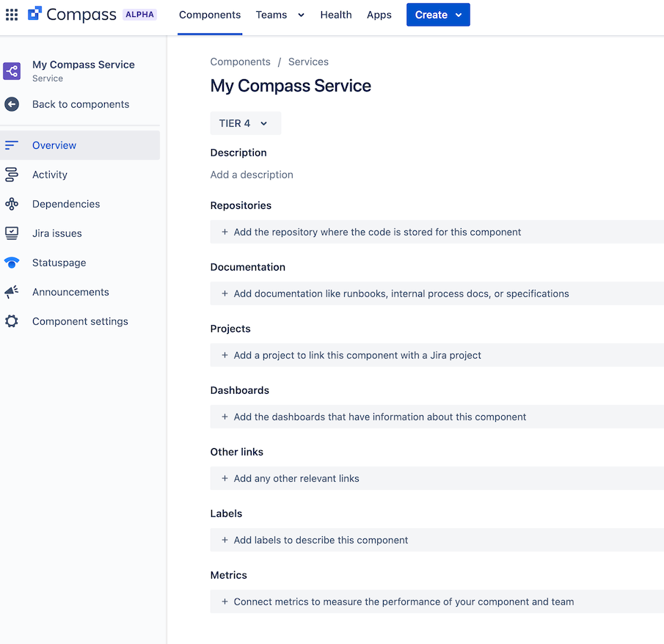
Task: Open the Create button dropdown
Action: point(438,15)
